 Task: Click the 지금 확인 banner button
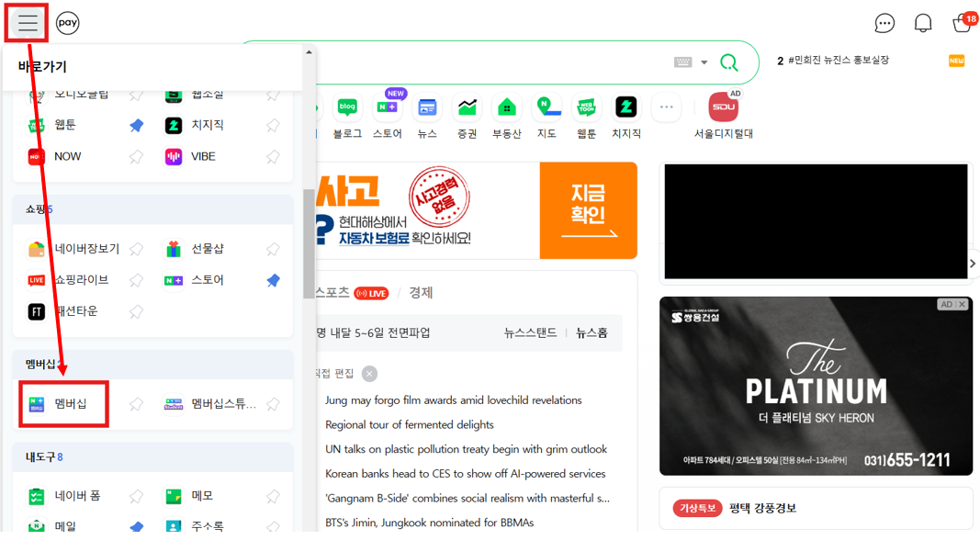tap(588, 210)
